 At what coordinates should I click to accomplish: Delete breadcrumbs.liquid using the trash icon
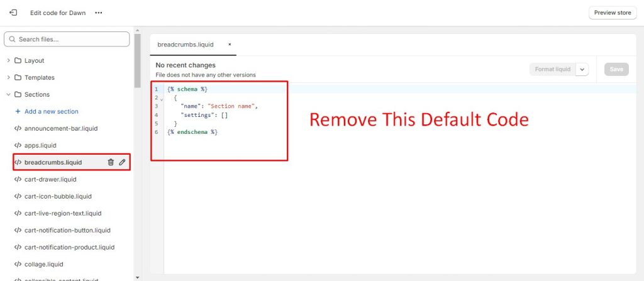[x=111, y=162]
